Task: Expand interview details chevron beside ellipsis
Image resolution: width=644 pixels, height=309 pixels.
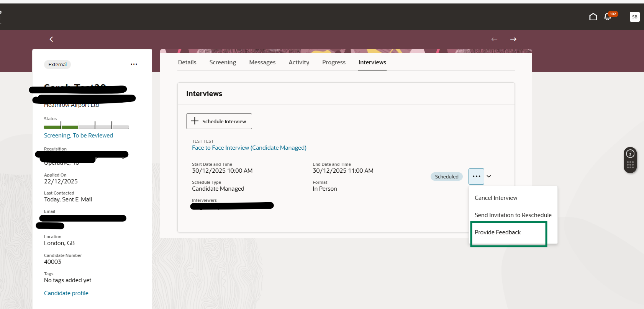Action: click(x=489, y=177)
